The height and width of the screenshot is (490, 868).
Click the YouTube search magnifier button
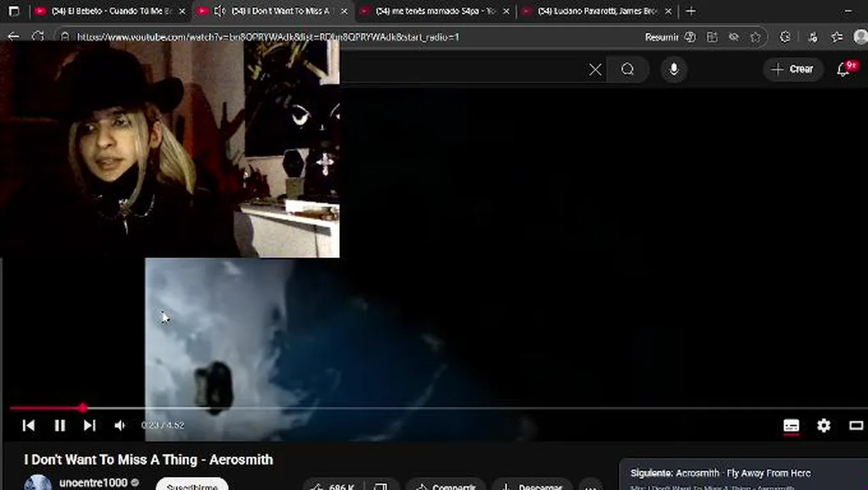[628, 69]
